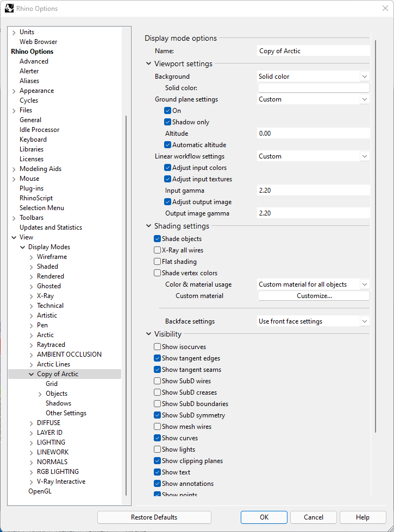Enable Show mesh wires

pyautogui.click(x=157, y=427)
